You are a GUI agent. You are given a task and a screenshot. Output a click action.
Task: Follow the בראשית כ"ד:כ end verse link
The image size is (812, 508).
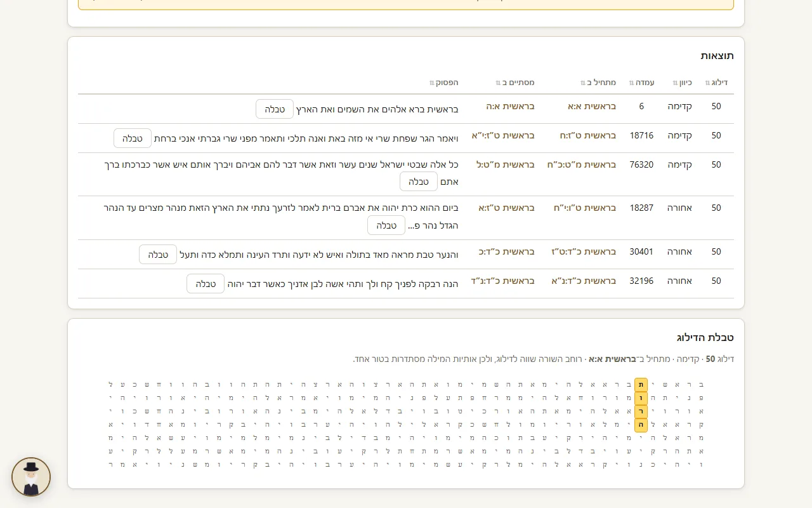[x=507, y=252]
